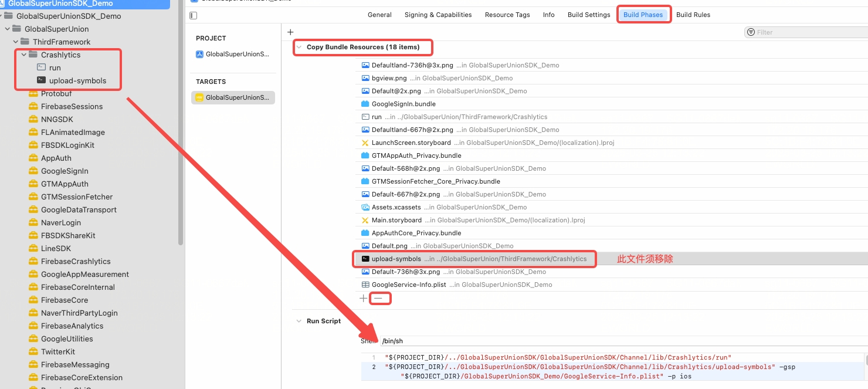
Task: Click the terminal icon beside upload-symbols in resources list
Action: 365,259
